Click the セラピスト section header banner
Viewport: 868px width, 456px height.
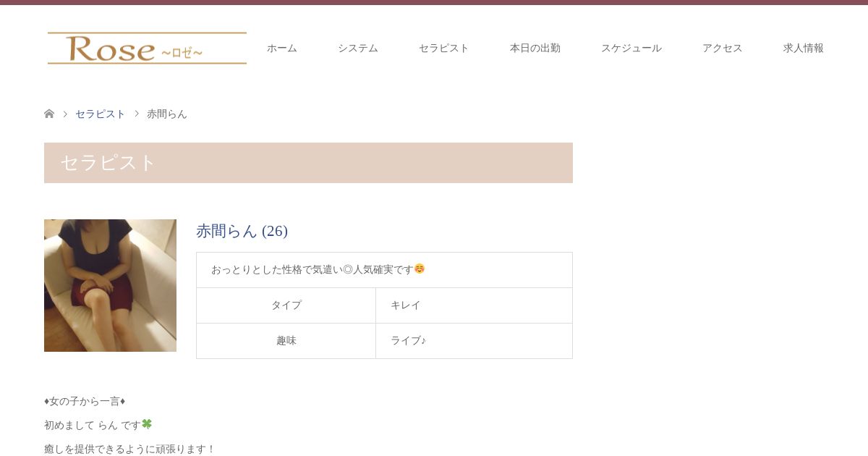point(308,163)
